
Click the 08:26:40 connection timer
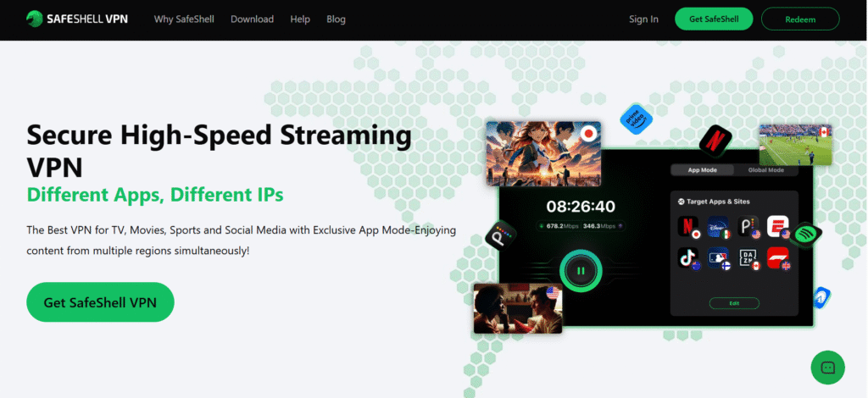tap(580, 207)
